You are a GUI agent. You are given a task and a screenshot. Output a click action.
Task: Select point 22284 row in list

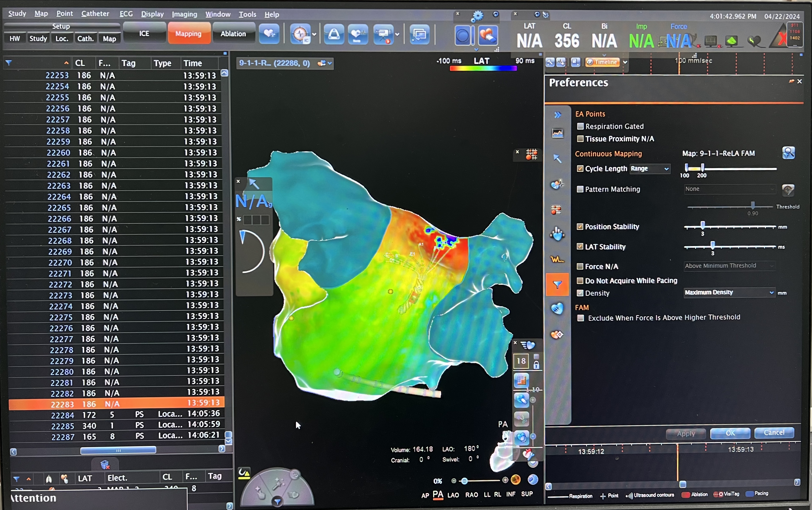tap(116, 415)
